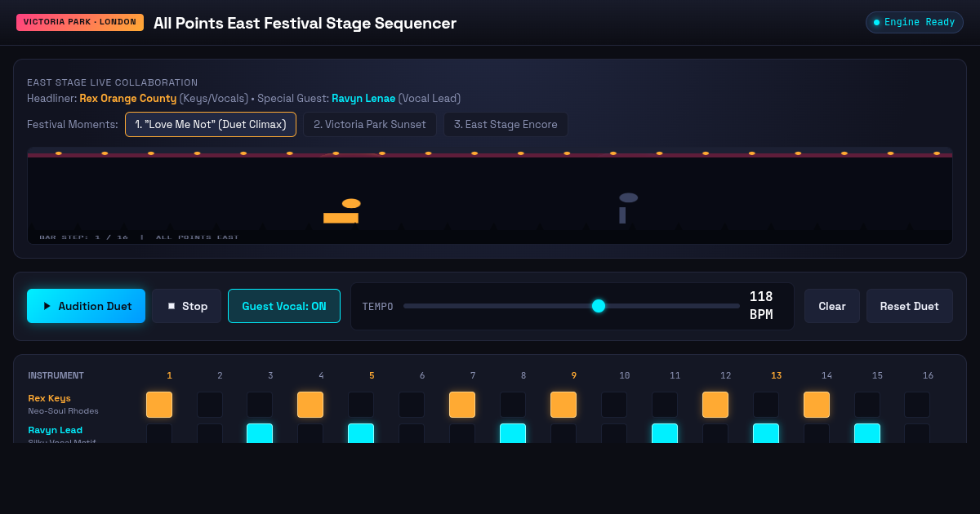The height and width of the screenshot is (514, 980).
Task: Turn off Rex Keys step 4
Action: click(310, 405)
